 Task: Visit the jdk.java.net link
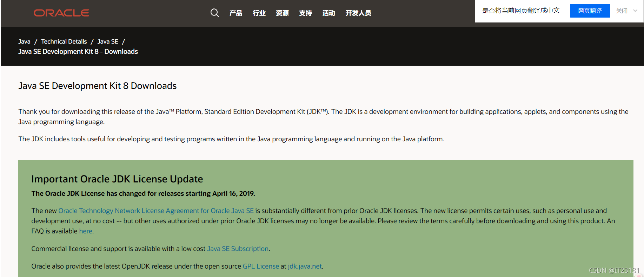[305, 266]
